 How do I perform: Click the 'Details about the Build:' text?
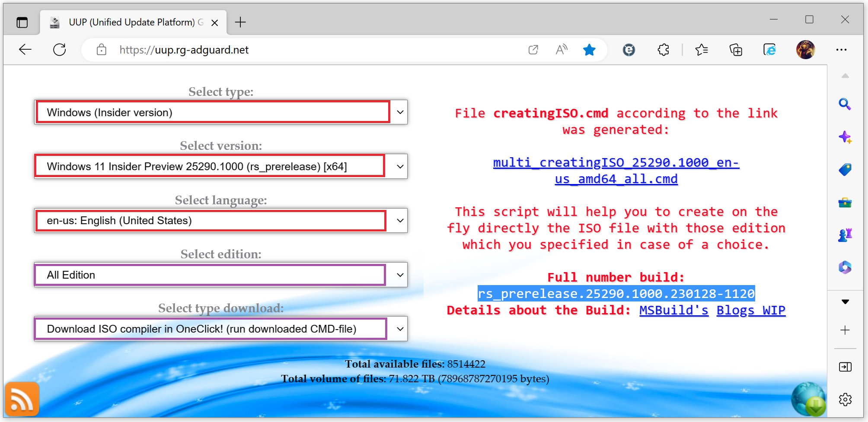tap(539, 310)
